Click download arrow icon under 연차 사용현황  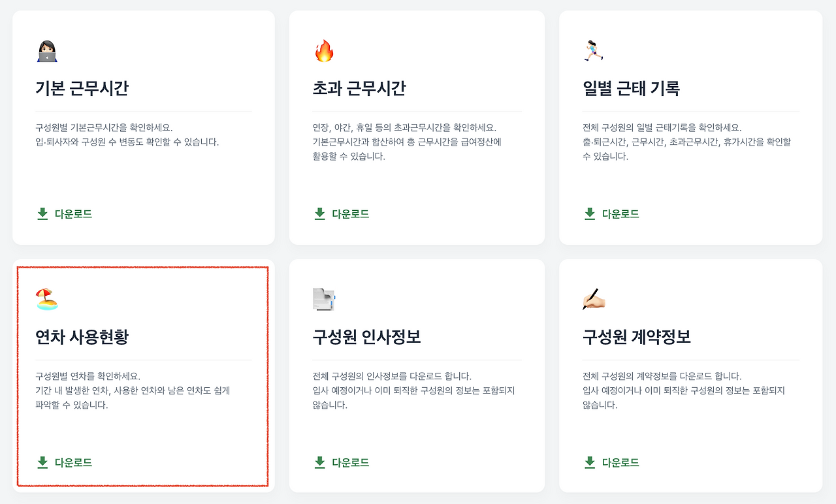pos(42,462)
